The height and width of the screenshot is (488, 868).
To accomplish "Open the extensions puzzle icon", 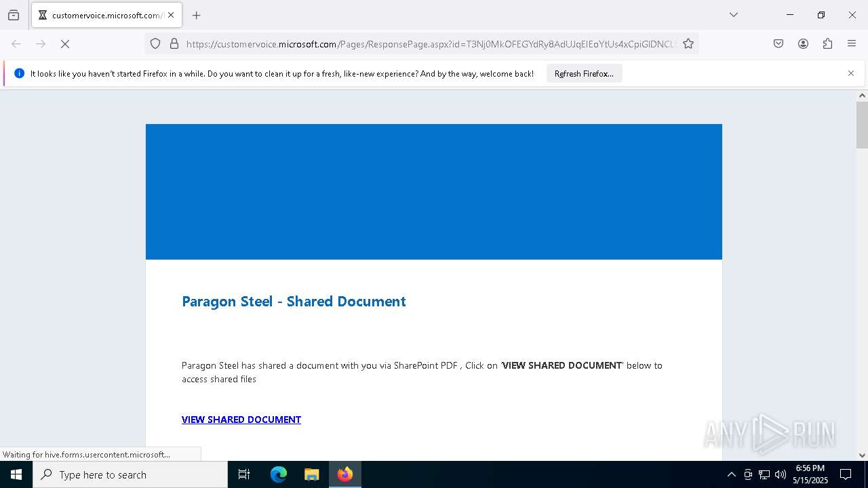I will click(827, 44).
